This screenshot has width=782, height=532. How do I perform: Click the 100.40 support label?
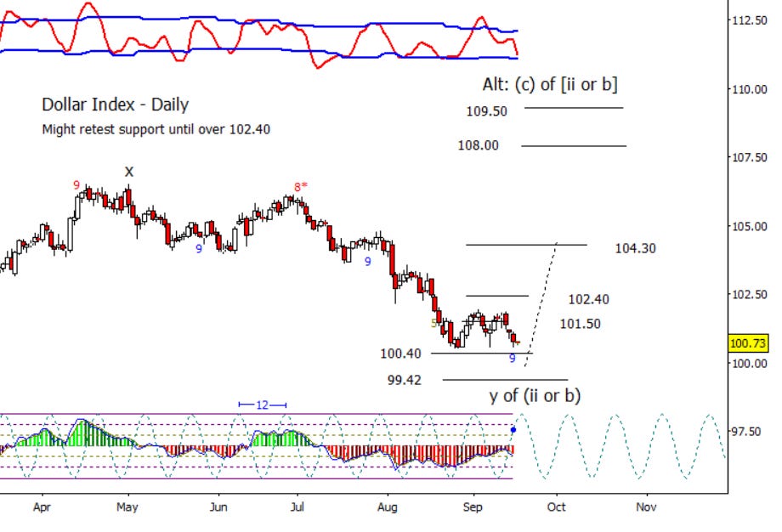pos(400,354)
